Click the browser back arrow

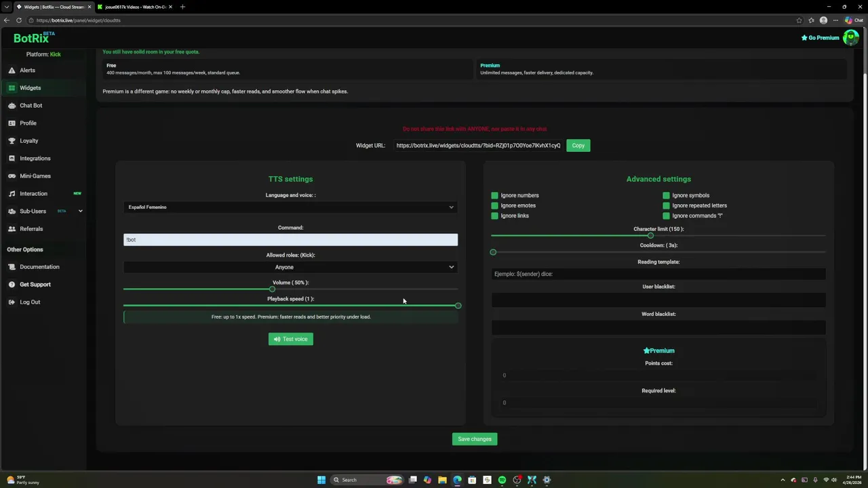[x=7, y=20]
